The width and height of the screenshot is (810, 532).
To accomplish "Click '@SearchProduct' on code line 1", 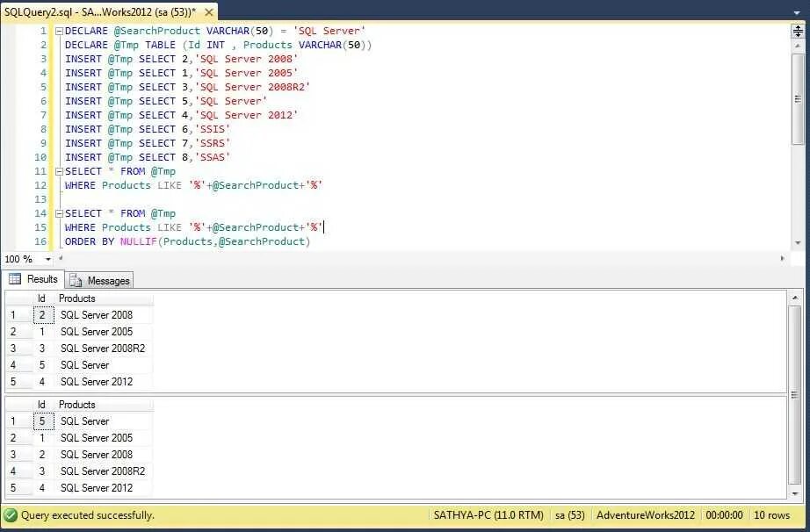I will click(x=157, y=31).
